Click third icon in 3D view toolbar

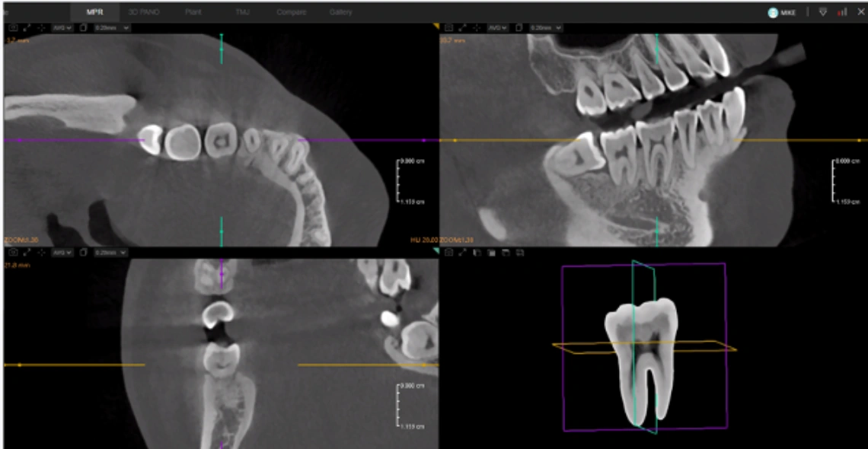[477, 252]
